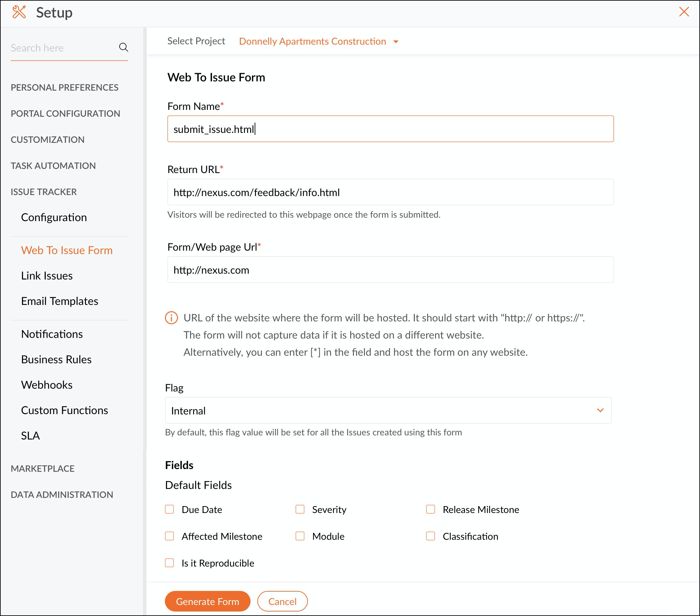Open the Task Automation section
The image size is (700, 616).
click(x=53, y=166)
